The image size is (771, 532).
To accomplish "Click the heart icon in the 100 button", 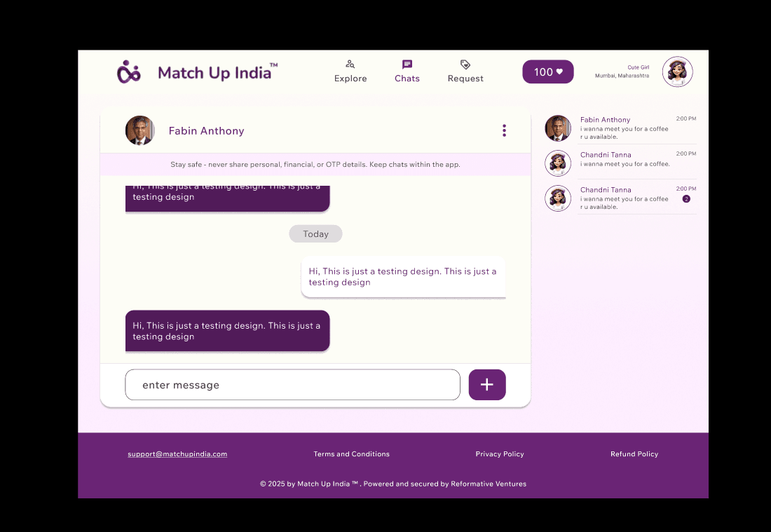I will (x=559, y=71).
